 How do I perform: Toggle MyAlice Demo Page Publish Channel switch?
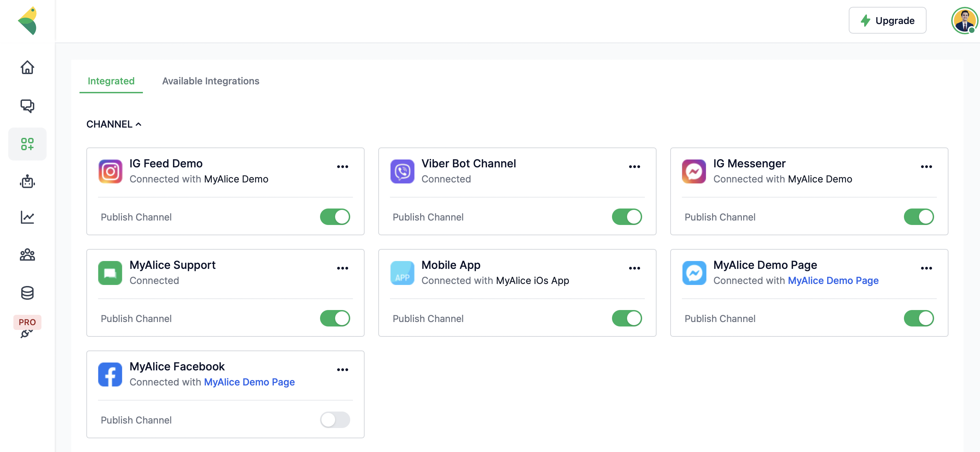click(x=918, y=318)
